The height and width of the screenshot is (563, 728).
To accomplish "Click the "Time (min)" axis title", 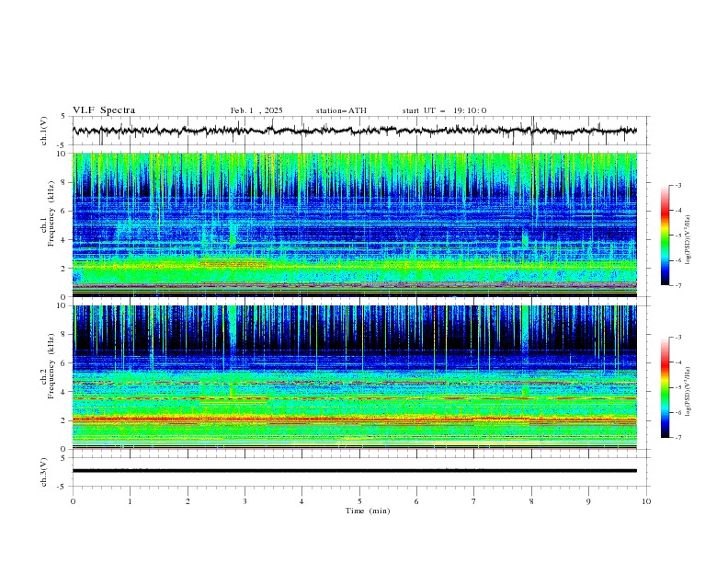I will pos(368,511).
